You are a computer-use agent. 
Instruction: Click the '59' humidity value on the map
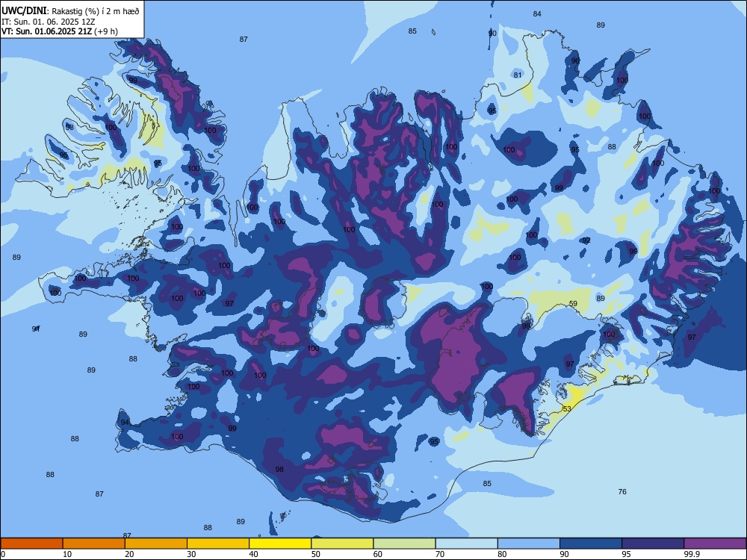pos(573,303)
